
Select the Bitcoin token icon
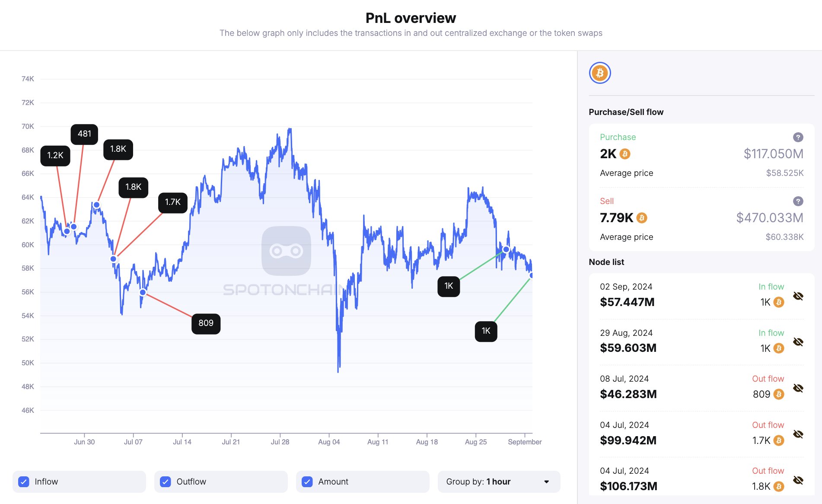click(x=600, y=73)
